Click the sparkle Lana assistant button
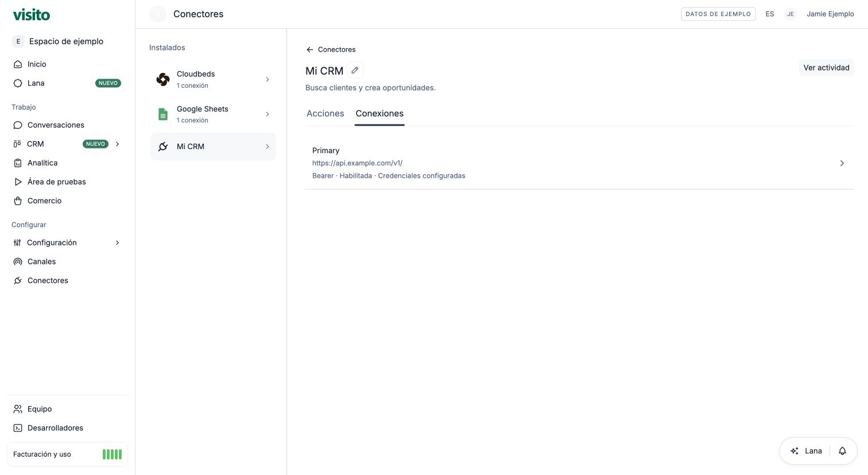 tap(806, 451)
